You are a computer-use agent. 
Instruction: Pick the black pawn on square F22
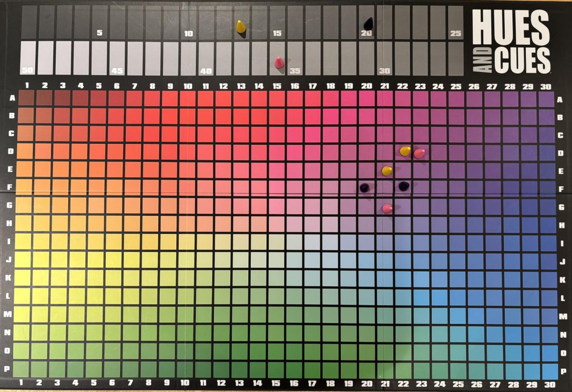click(x=404, y=186)
